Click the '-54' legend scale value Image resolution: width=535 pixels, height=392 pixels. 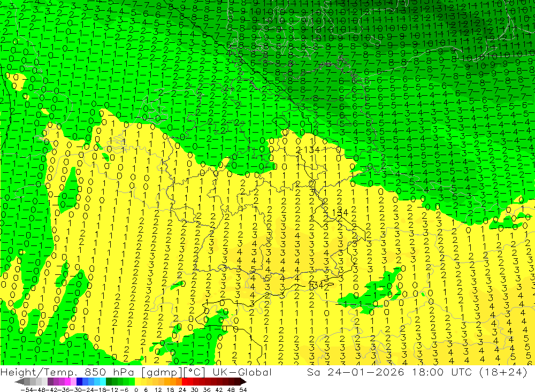27,390
